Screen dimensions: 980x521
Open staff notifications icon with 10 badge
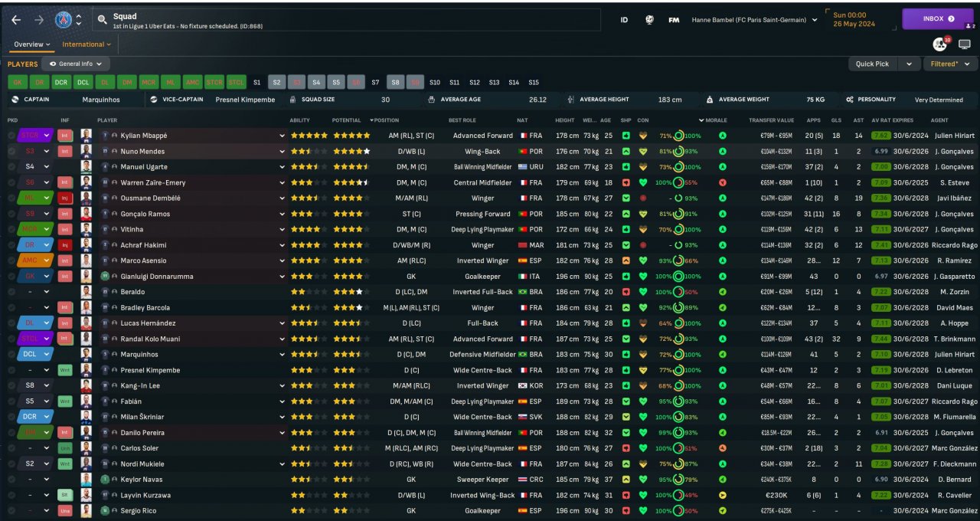[x=941, y=44]
